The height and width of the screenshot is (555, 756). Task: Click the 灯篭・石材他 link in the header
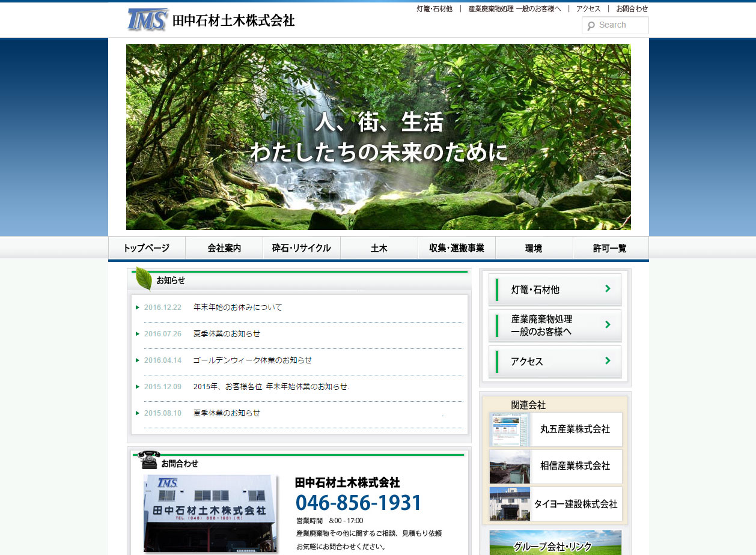click(x=434, y=9)
